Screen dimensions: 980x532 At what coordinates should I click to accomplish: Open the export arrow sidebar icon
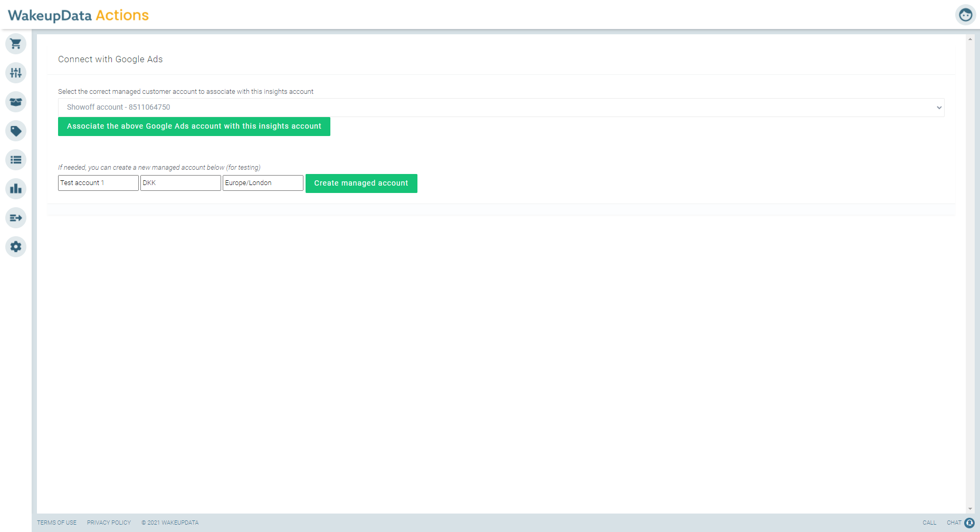tap(16, 218)
